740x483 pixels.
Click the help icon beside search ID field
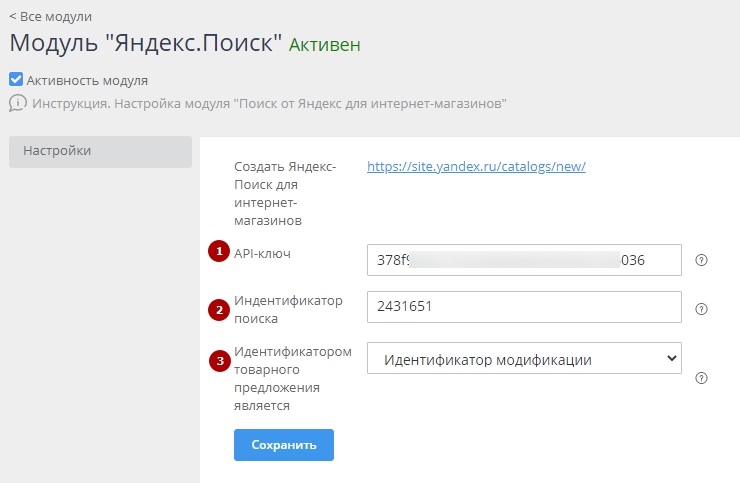pyautogui.click(x=701, y=309)
